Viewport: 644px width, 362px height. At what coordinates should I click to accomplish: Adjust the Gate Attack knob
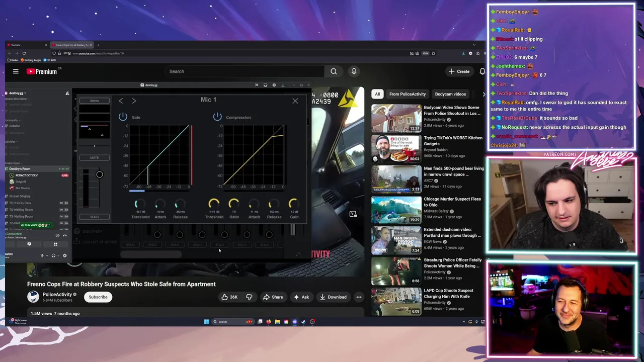point(159,204)
